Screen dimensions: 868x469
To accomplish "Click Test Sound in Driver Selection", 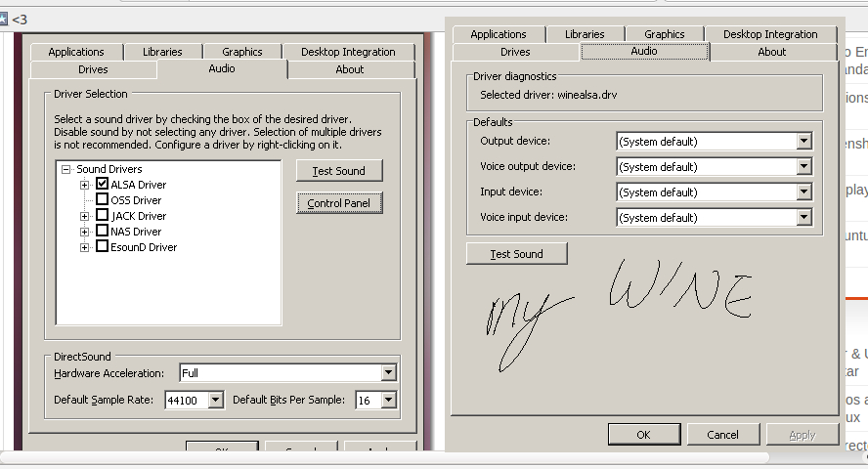I will [x=339, y=171].
